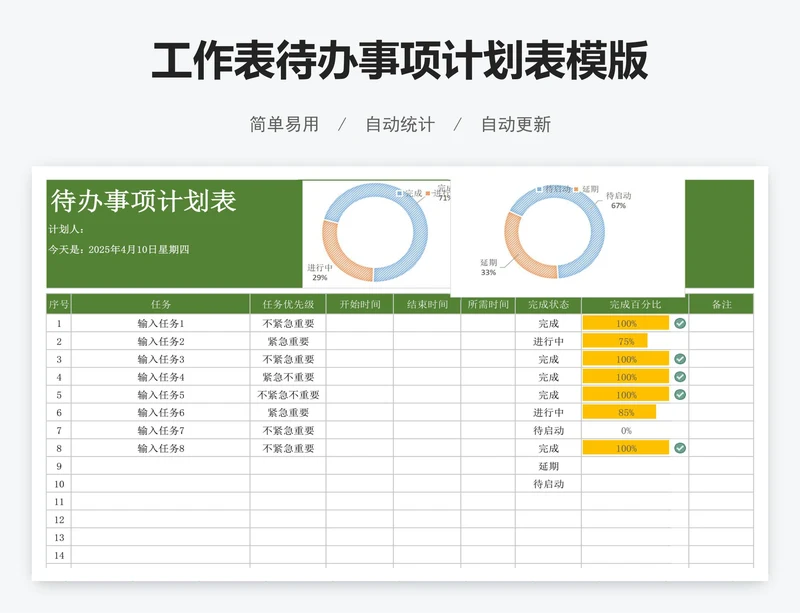Select status cell 延期 in row 9
Image resolution: width=800 pixels, height=613 pixels.
click(x=548, y=466)
